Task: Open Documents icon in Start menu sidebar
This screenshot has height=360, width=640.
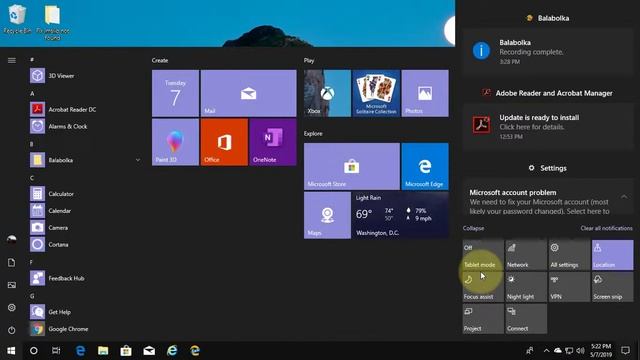Action: click(x=11, y=262)
